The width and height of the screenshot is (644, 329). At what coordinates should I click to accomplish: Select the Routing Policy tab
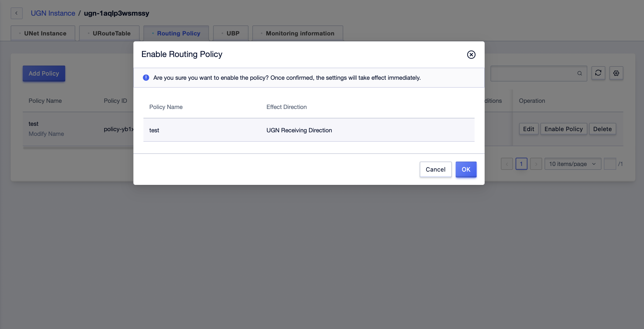[176, 33]
